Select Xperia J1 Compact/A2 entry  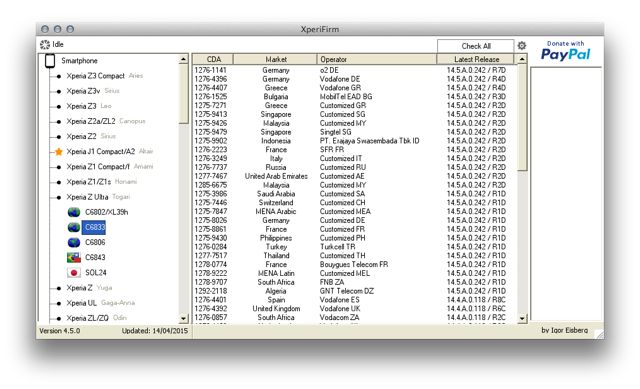pyautogui.click(x=100, y=152)
